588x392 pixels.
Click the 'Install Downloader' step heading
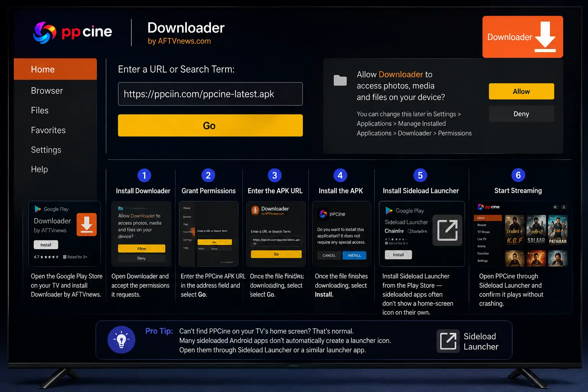coord(143,191)
